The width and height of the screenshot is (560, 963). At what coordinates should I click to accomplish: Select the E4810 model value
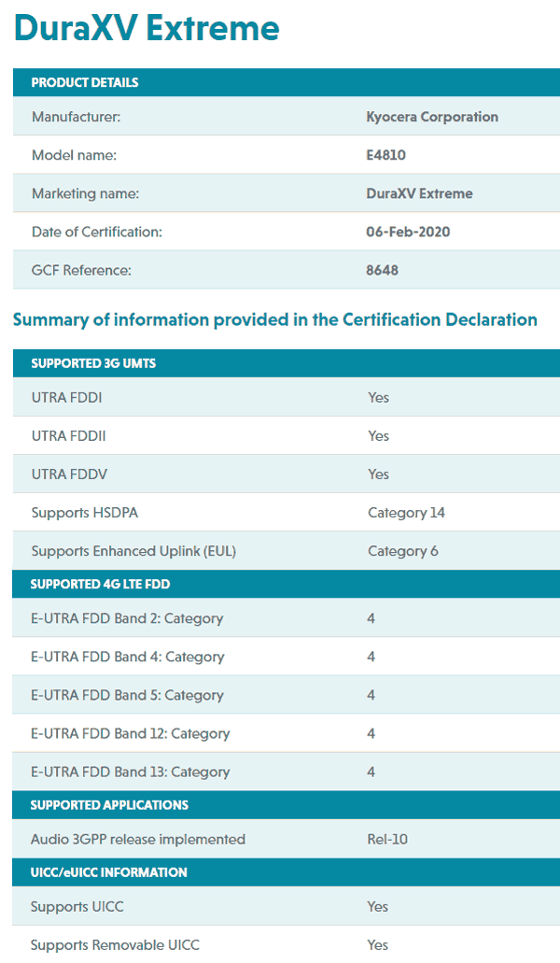(x=385, y=155)
